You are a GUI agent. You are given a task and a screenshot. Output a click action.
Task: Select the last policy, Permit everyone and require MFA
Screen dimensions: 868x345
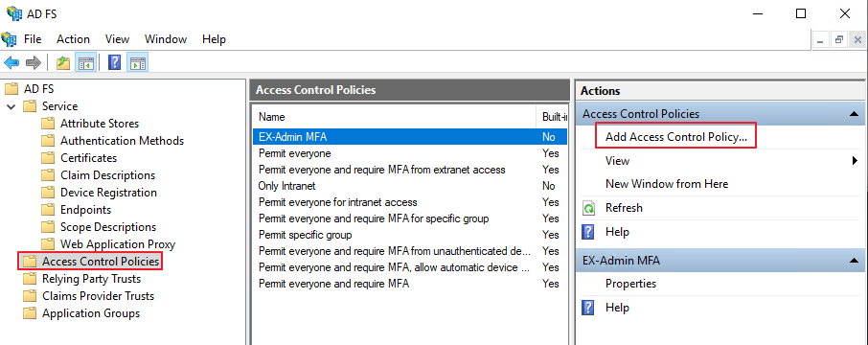pos(410,284)
